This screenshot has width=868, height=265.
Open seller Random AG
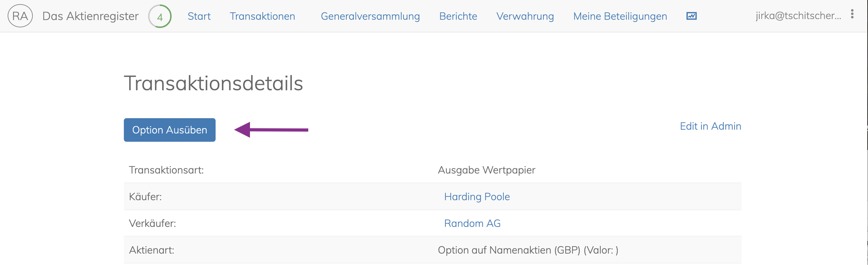(472, 223)
